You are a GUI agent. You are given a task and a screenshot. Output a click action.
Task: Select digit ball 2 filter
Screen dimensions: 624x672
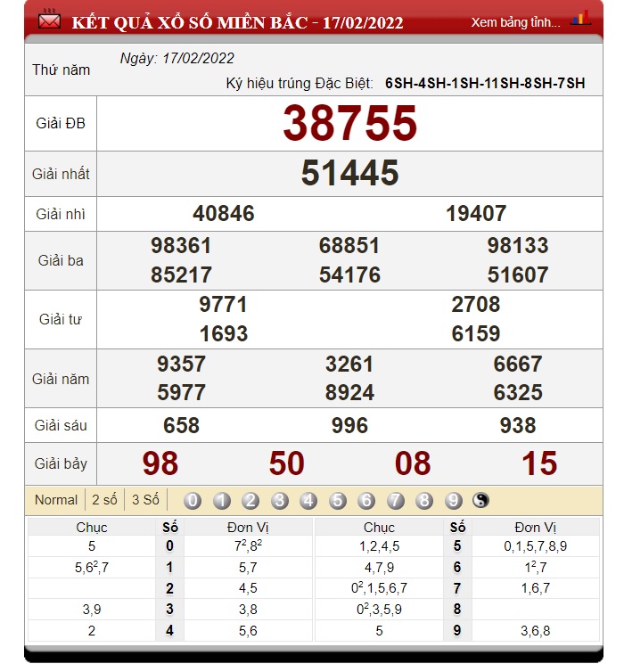(x=250, y=500)
